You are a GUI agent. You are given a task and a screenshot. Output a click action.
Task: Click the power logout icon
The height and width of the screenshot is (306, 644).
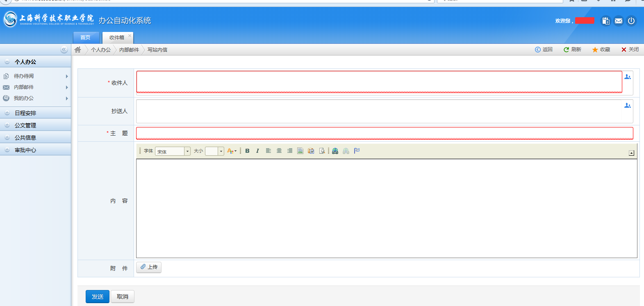point(631,21)
